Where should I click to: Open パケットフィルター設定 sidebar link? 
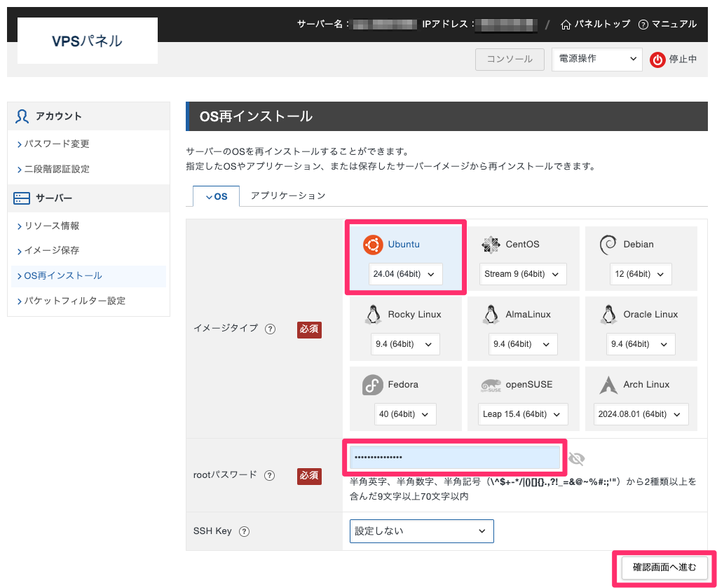[74, 301]
